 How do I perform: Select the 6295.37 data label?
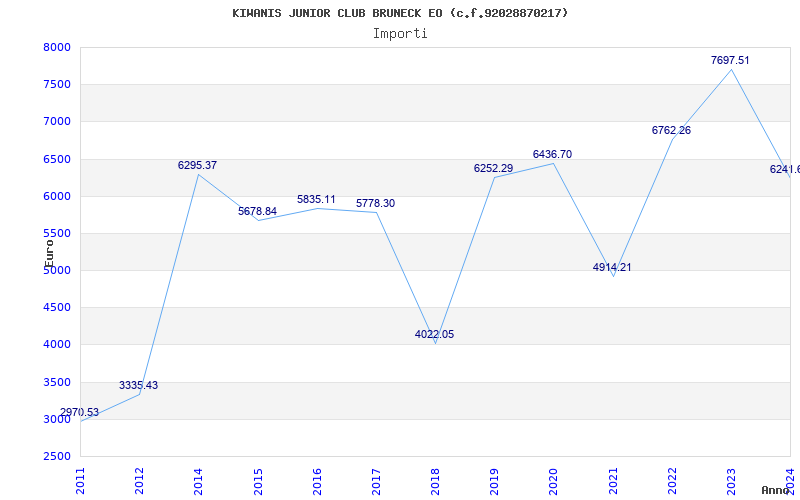point(197,165)
